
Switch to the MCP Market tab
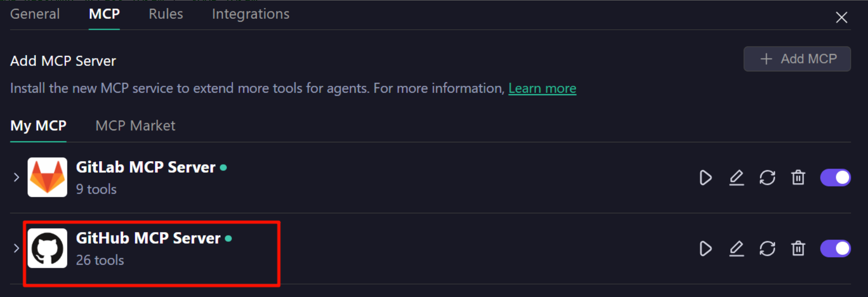[x=135, y=126]
